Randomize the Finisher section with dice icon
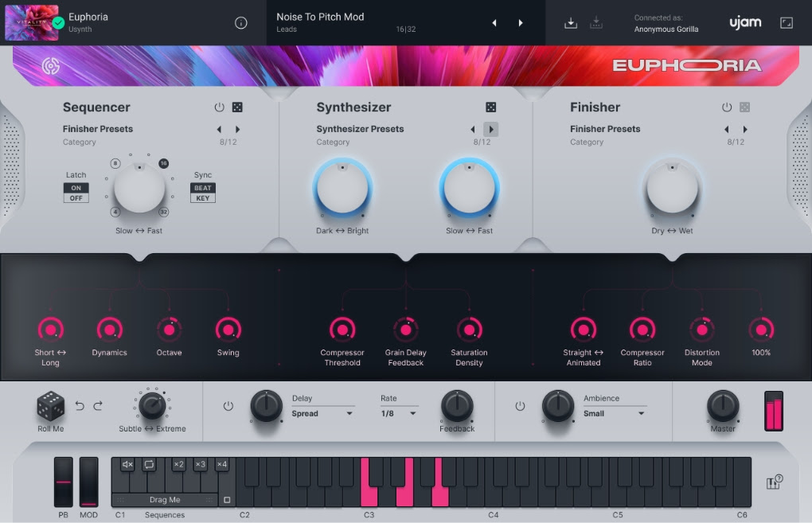Image resolution: width=812 pixels, height=523 pixels. (x=744, y=107)
